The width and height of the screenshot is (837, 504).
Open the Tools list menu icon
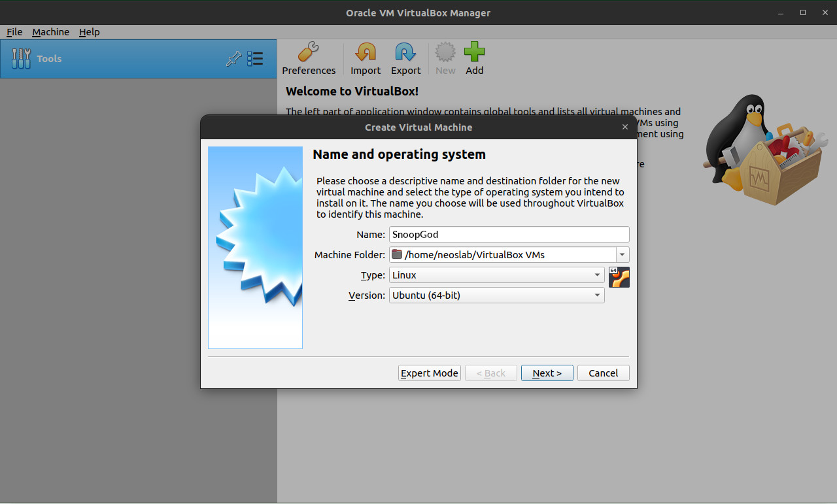click(x=255, y=59)
